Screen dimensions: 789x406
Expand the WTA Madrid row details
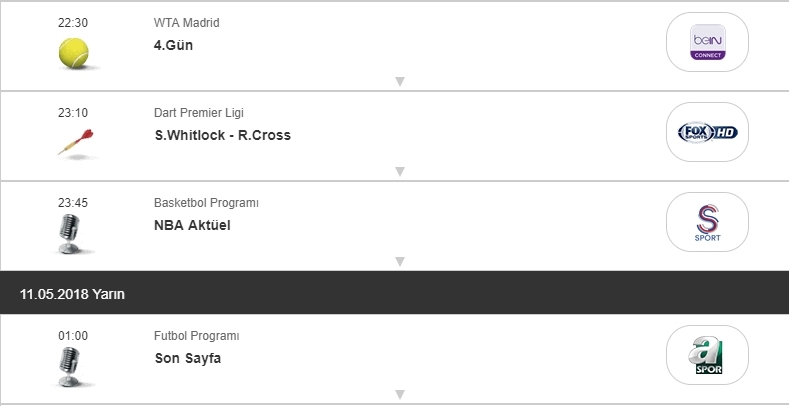pyautogui.click(x=399, y=82)
